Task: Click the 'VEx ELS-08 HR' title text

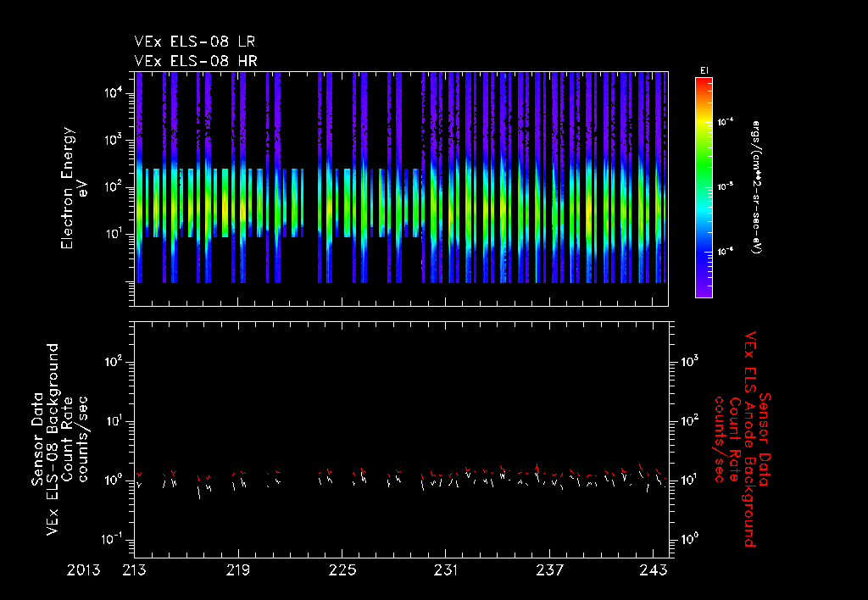Action: pyautogui.click(x=196, y=61)
